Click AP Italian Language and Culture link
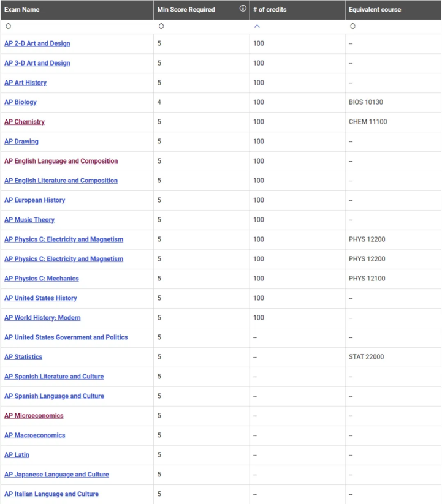Viewport: 442px width, 504px height. pos(51,494)
